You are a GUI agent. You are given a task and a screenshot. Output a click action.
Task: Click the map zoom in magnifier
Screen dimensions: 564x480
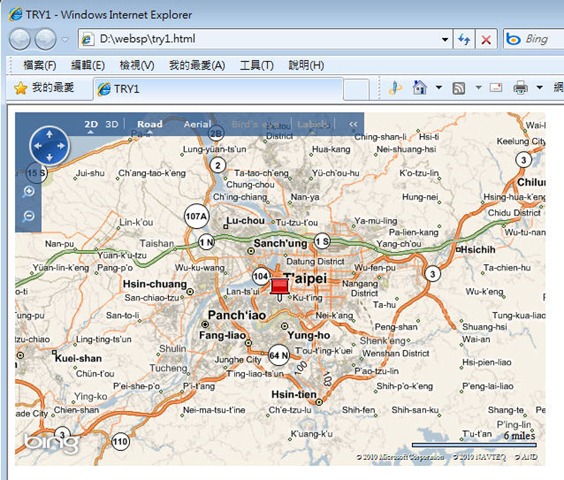pos(28,192)
